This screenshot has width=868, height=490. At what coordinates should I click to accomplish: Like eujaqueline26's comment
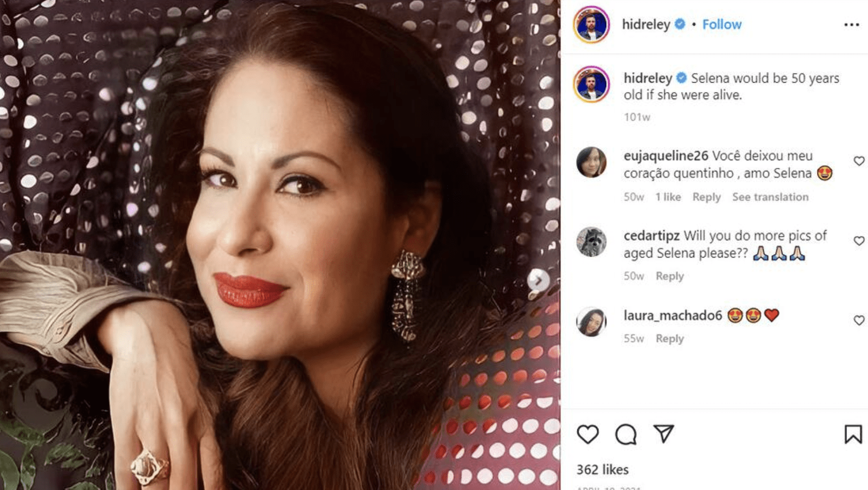click(x=859, y=161)
